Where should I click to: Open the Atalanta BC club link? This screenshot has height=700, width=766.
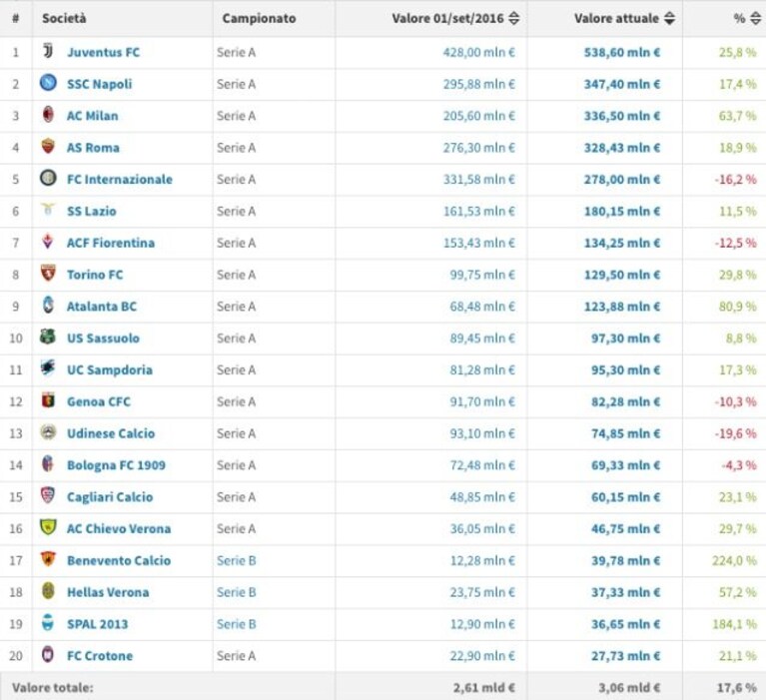tap(102, 307)
